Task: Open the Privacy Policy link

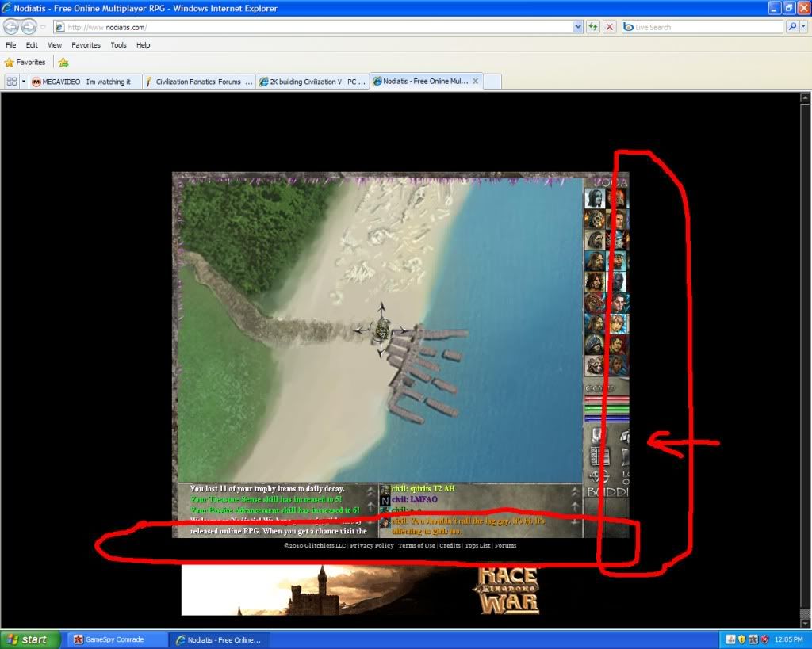Action: (372, 545)
